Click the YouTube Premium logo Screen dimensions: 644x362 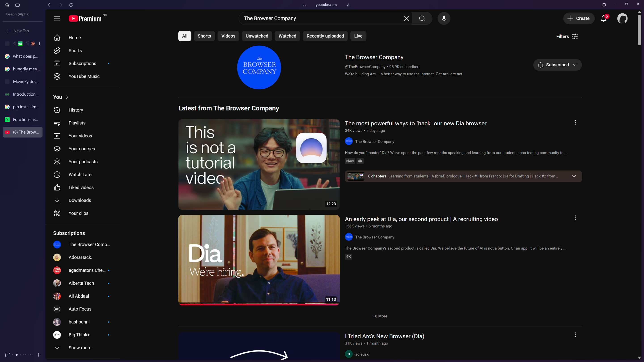(85, 19)
